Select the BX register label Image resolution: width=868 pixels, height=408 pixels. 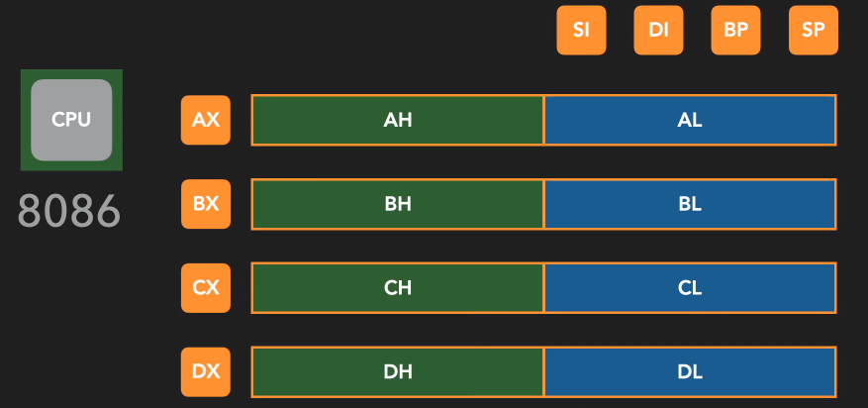pyautogui.click(x=206, y=205)
